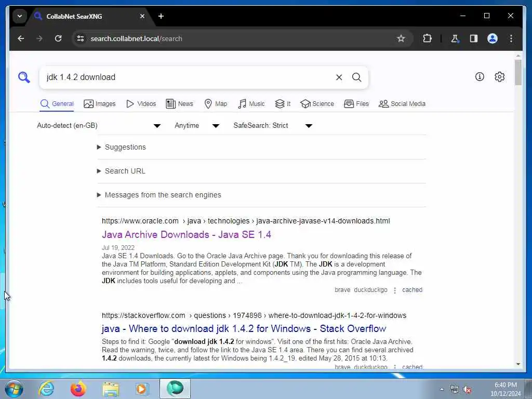This screenshot has height=399, width=532.
Task: Switch to the Science category
Action: (317, 104)
